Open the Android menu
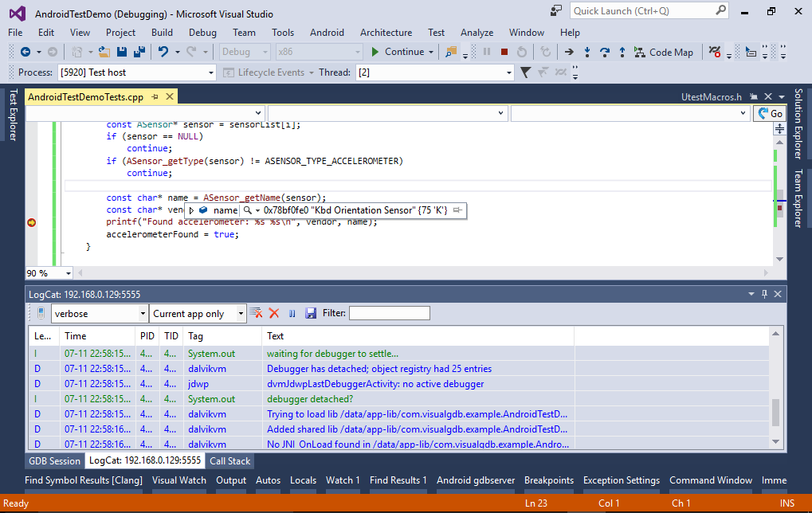 tap(327, 32)
